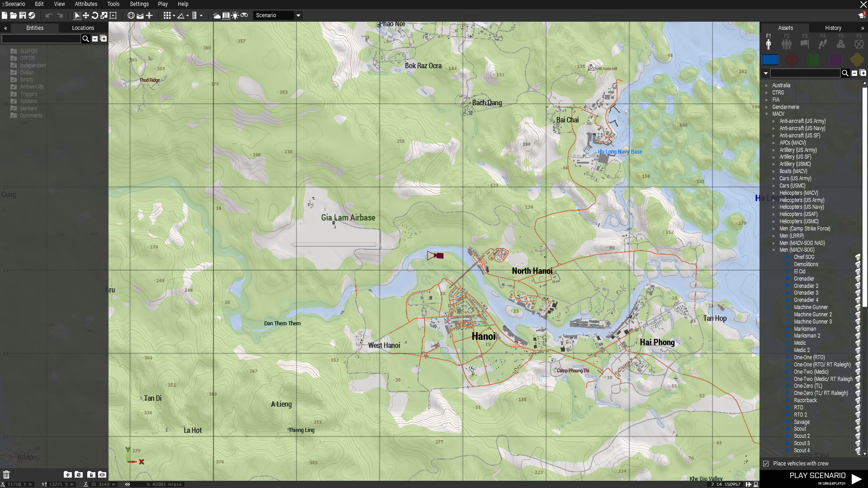868x488 pixels.
Task: Open the Play menu
Action: (163, 4)
